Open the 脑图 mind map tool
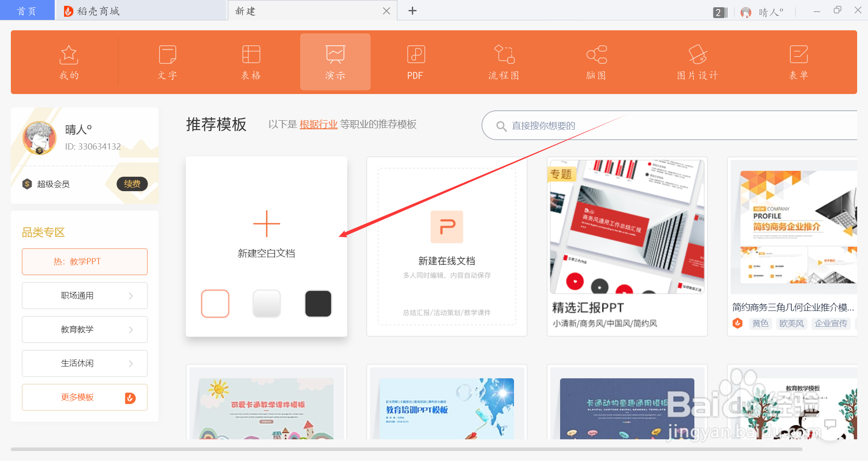The height and width of the screenshot is (461, 868). click(596, 62)
